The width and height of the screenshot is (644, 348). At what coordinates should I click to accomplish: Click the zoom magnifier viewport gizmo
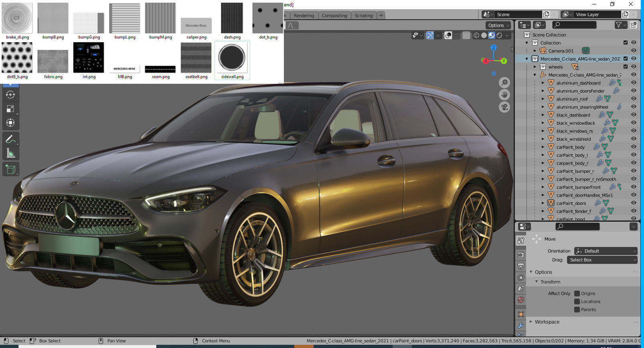tap(504, 83)
